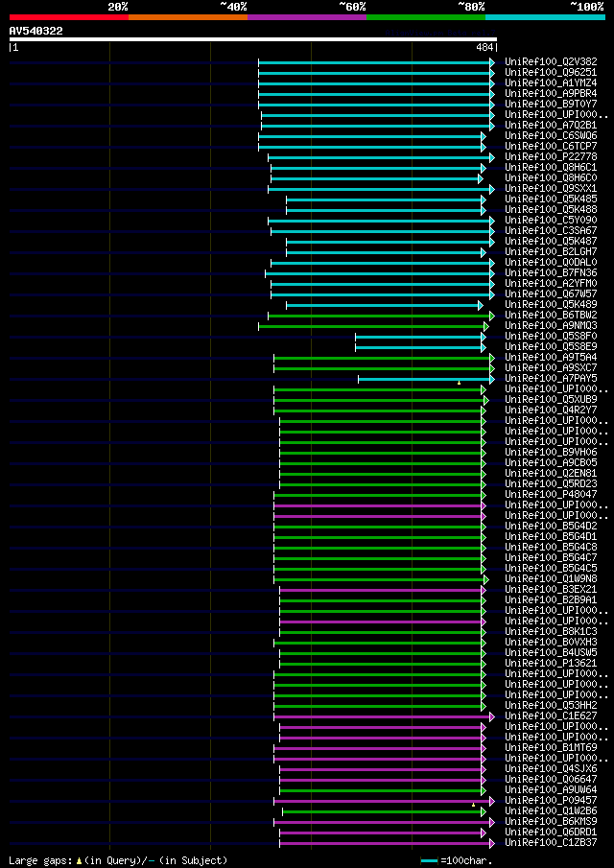
Task: Select label UniRef100_B2LGH7
Action: tap(551, 252)
